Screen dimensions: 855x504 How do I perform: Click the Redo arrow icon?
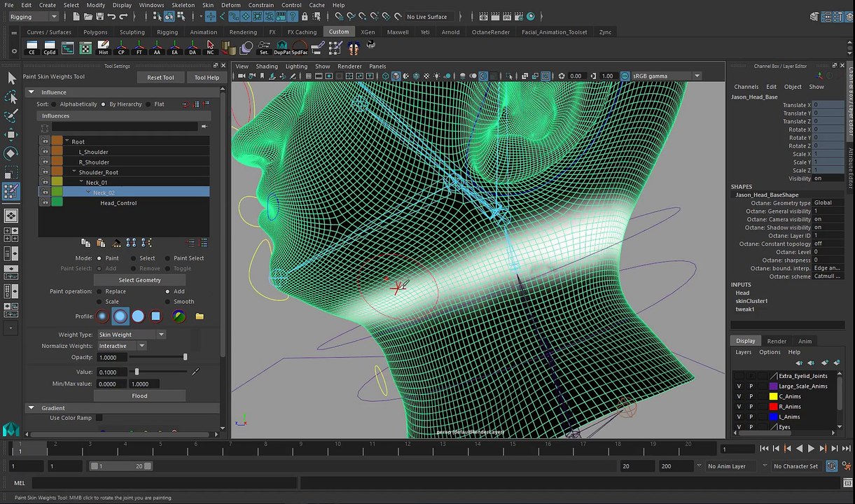pyautogui.click(x=124, y=16)
